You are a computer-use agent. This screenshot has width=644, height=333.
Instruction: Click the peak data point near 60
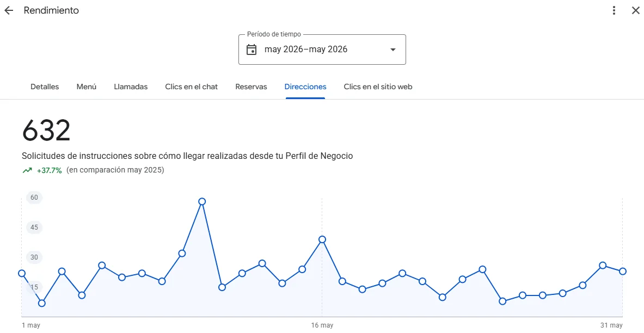coord(201,202)
